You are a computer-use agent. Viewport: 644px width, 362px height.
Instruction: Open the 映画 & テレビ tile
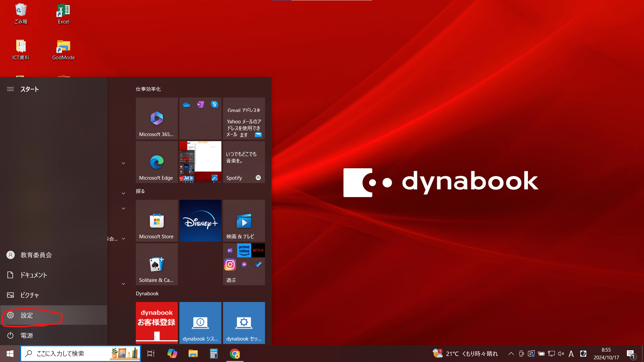[244, 221]
